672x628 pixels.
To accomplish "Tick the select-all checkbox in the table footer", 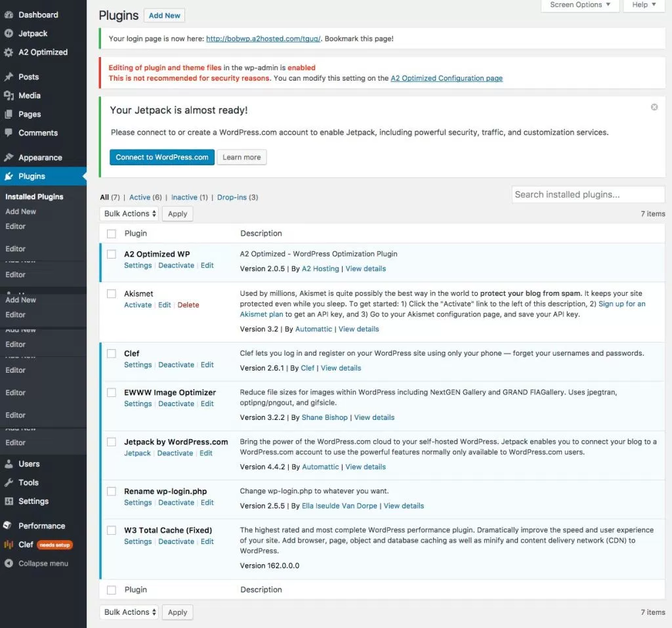I will pos(112,590).
